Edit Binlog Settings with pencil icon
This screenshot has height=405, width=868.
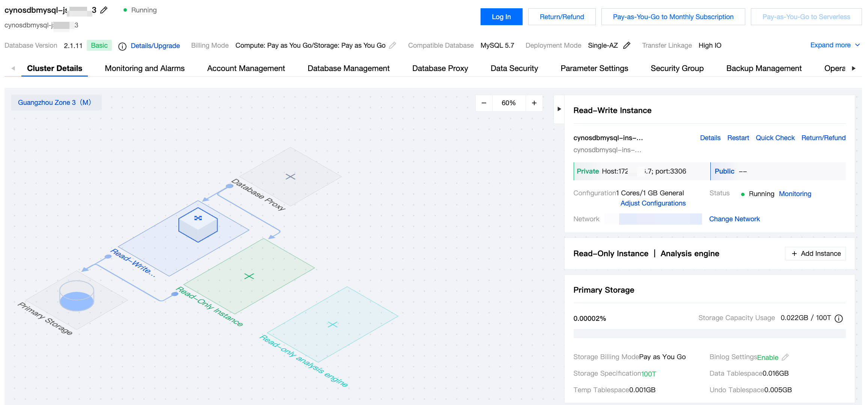coord(785,357)
